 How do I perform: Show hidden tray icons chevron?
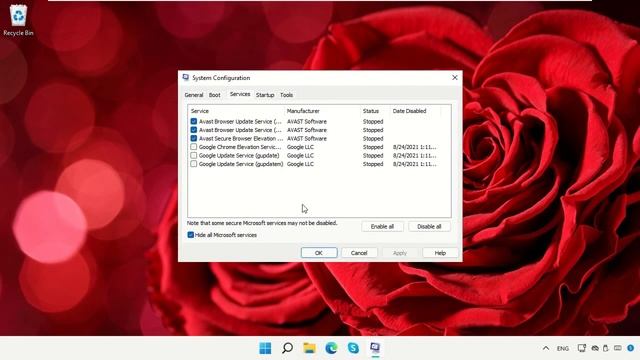tap(546, 348)
